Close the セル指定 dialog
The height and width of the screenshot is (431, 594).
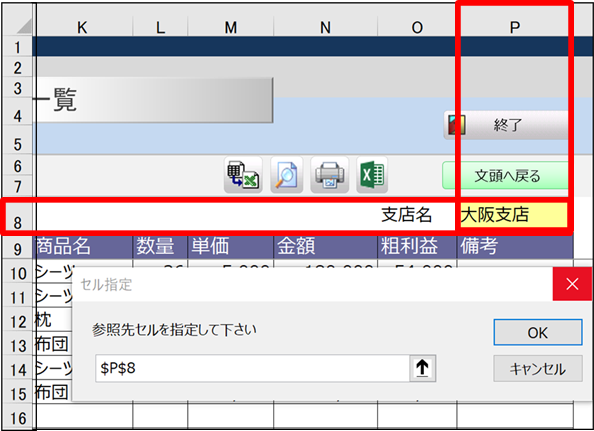tap(572, 284)
